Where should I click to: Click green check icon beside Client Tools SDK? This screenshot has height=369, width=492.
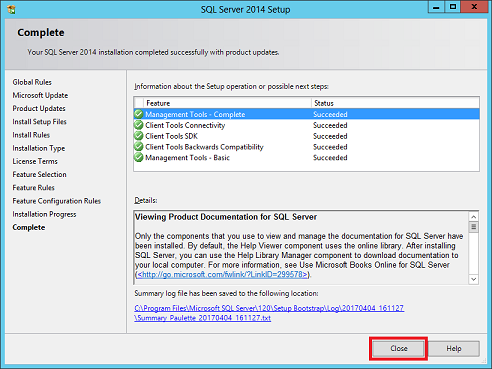139,136
